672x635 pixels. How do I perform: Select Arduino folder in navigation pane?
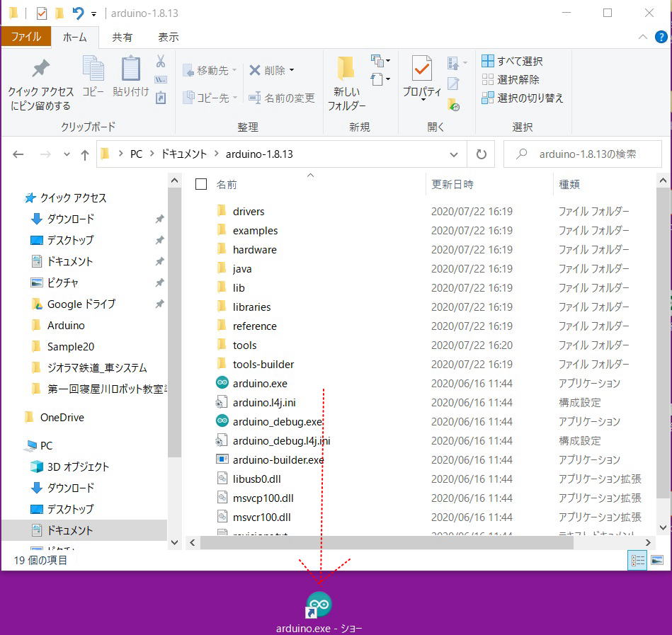(58, 325)
